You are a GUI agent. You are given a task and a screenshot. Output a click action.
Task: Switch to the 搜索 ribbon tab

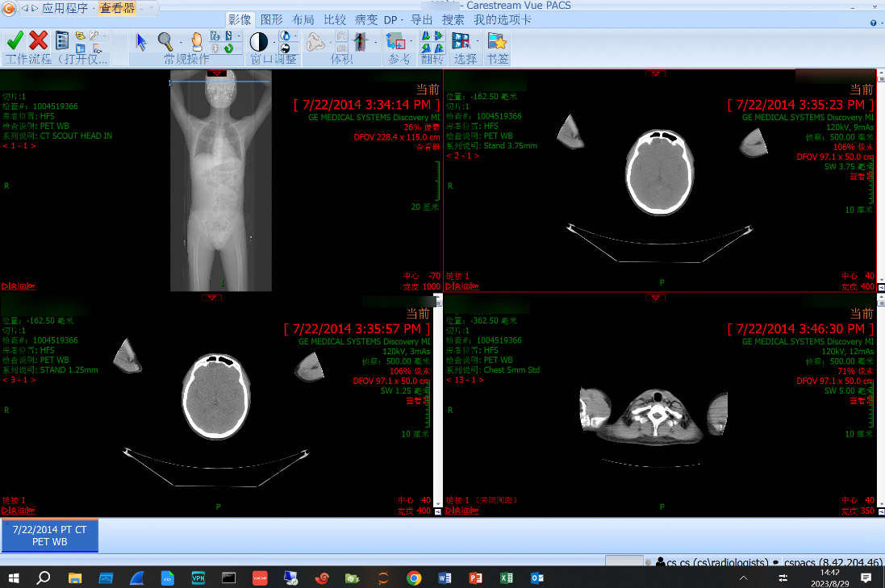453,19
